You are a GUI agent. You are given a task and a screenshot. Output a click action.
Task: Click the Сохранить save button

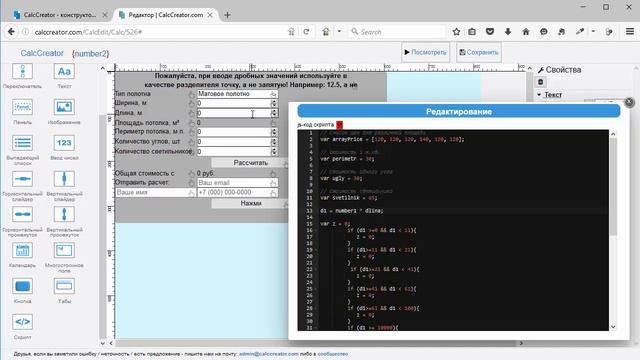479,52
